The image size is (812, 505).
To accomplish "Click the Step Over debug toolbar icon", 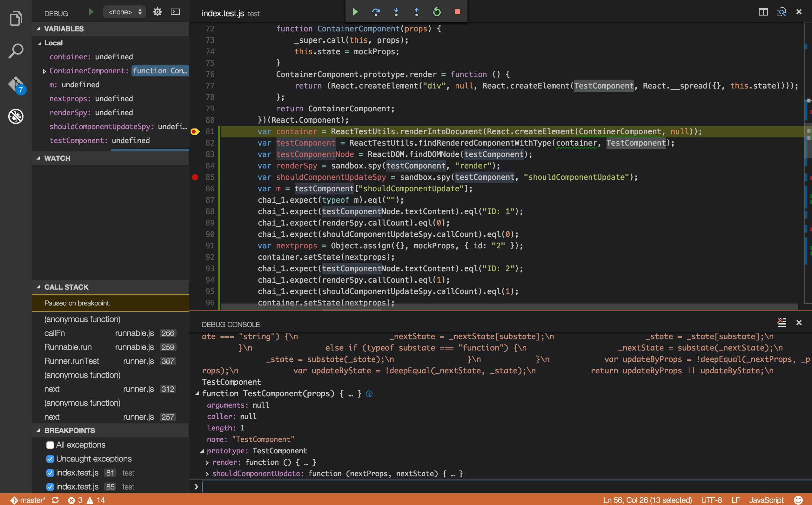I will pyautogui.click(x=376, y=12).
